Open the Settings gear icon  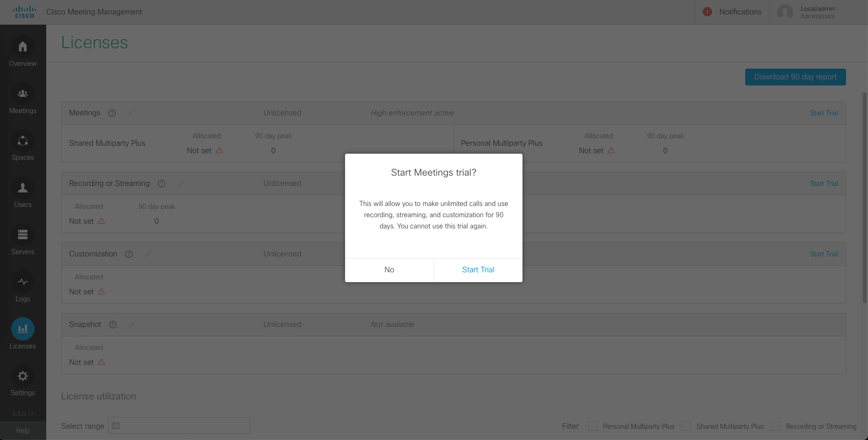click(22, 376)
